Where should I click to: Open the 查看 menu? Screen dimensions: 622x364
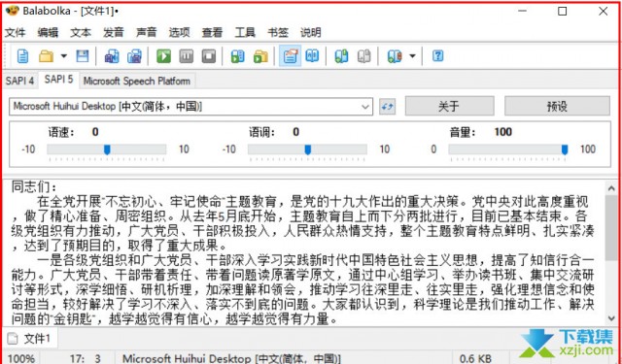pos(212,32)
